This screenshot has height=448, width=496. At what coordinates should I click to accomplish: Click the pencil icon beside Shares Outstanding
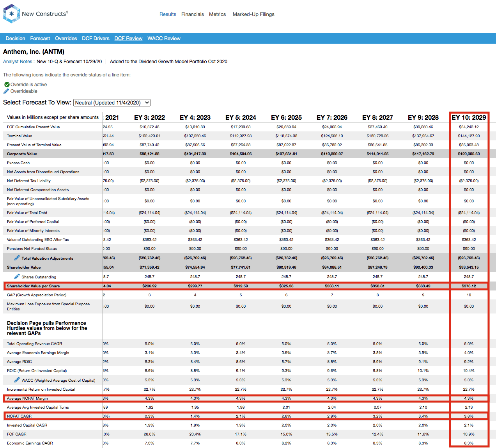point(17,276)
